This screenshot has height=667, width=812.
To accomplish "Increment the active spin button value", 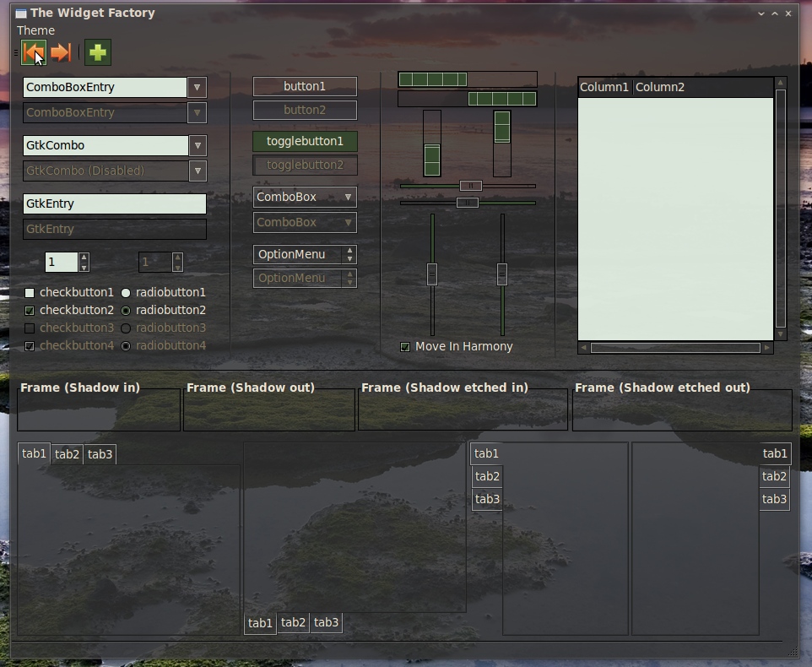I will point(84,257).
